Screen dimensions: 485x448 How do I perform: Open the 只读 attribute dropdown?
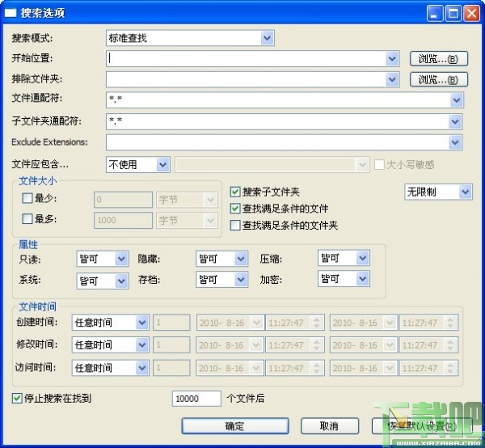point(103,259)
